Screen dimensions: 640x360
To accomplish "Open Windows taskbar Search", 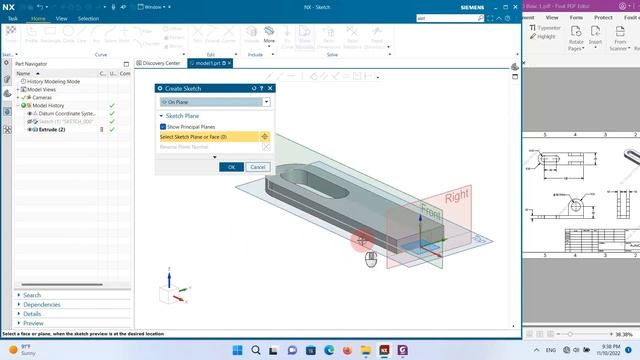I will pos(256,350).
